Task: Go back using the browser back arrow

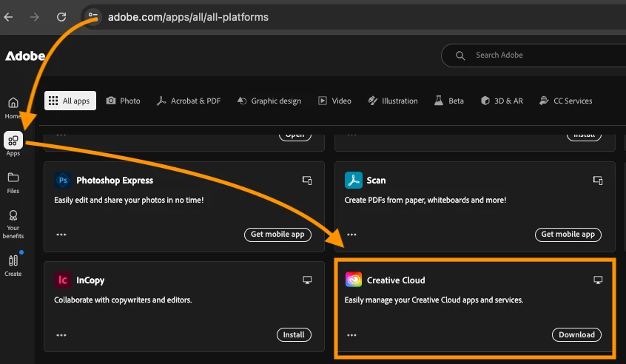Action: click(8, 17)
